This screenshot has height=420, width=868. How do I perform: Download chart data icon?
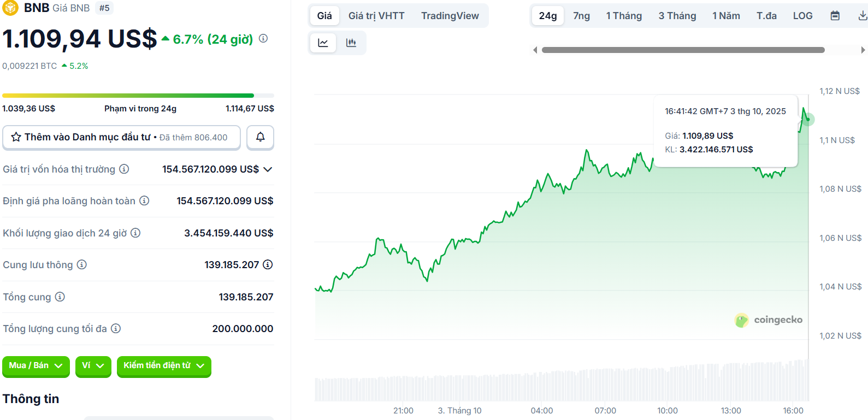[x=862, y=16]
